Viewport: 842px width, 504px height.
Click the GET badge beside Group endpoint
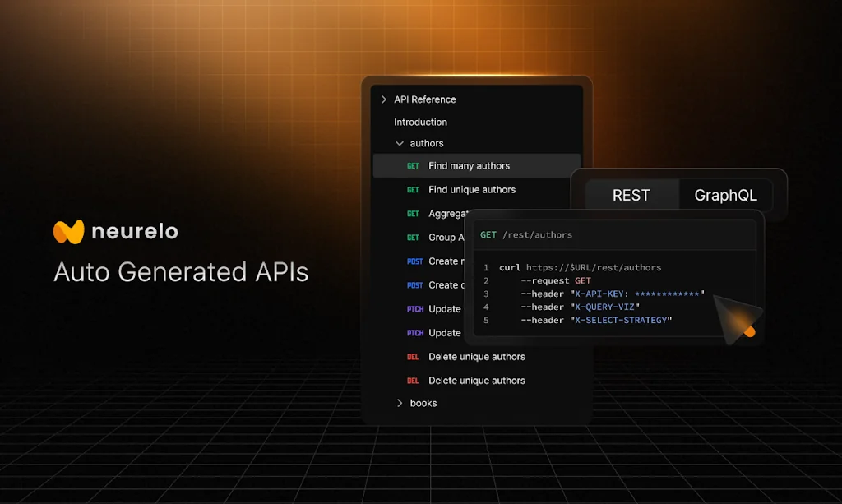point(412,237)
